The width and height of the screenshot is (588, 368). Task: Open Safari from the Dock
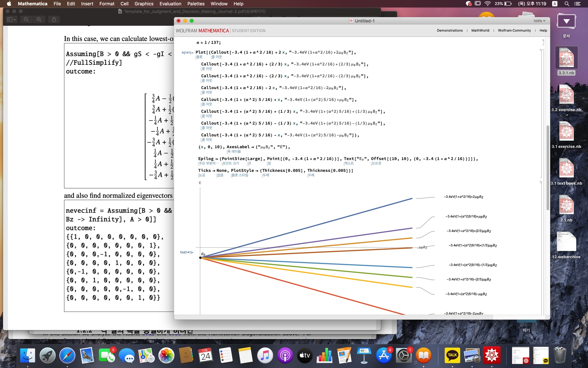coord(67,355)
